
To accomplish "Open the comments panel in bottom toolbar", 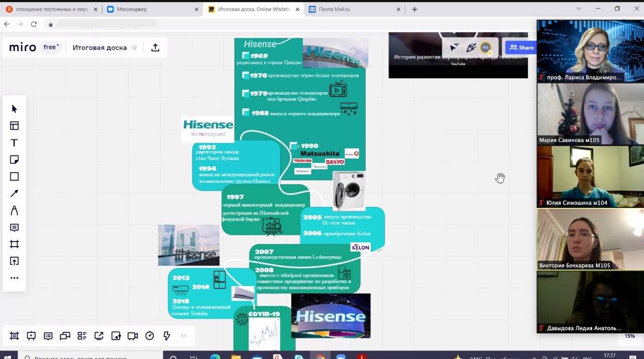I will [x=48, y=336].
